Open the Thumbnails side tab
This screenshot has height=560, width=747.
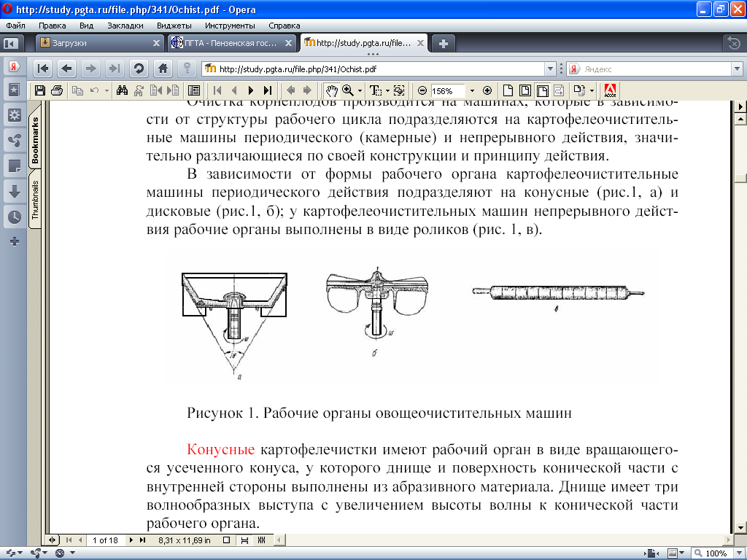click(x=35, y=201)
